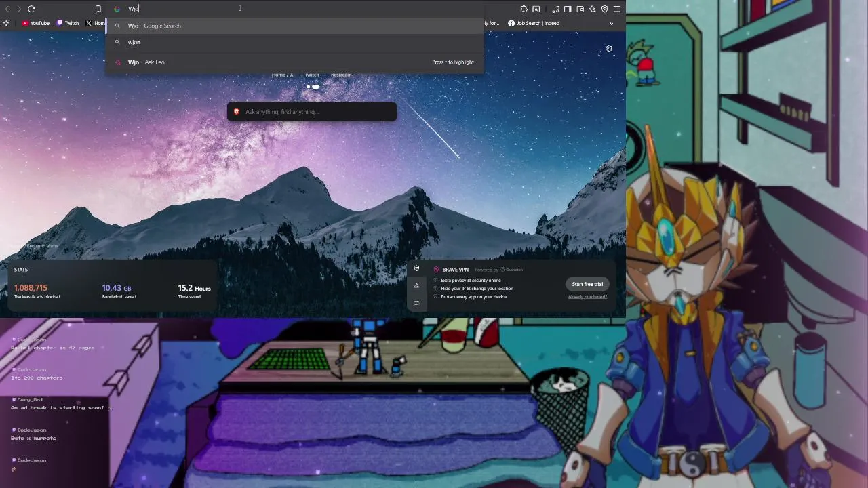Click the Start free trial button
The height and width of the screenshot is (488, 868).
(587, 284)
